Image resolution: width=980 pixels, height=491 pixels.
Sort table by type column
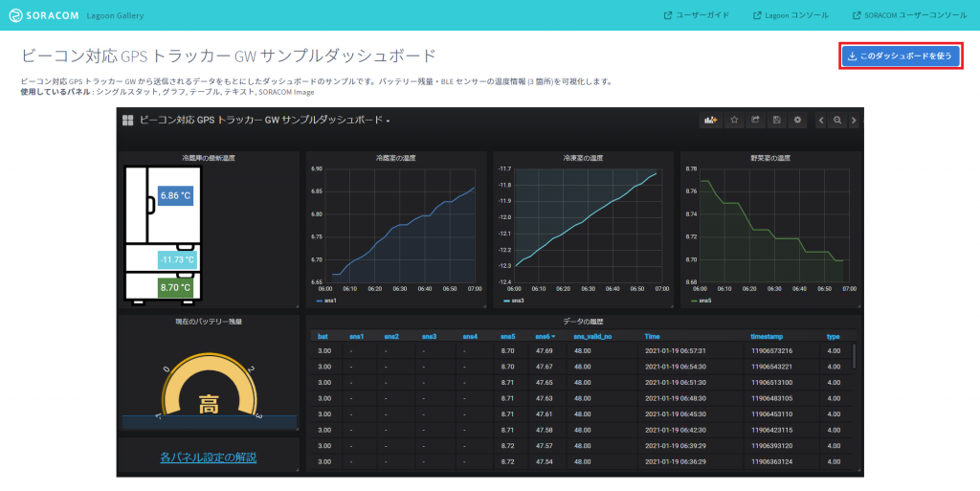pos(834,336)
